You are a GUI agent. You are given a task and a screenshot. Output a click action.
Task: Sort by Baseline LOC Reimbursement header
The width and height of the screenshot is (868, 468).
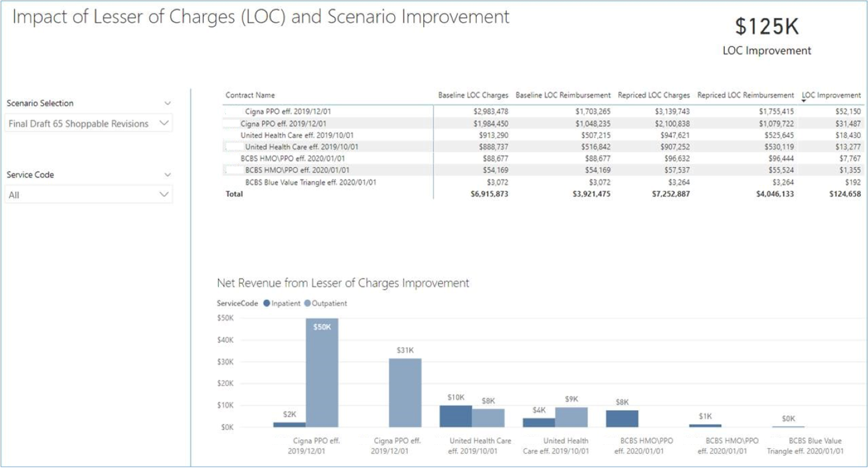(x=563, y=95)
